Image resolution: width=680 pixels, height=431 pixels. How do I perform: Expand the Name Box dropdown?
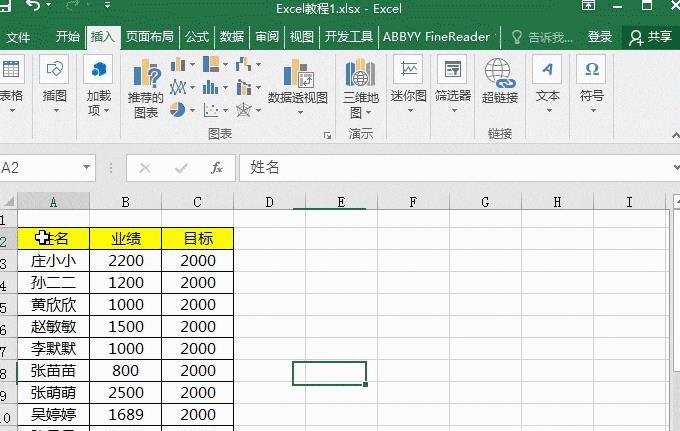[x=86, y=167]
